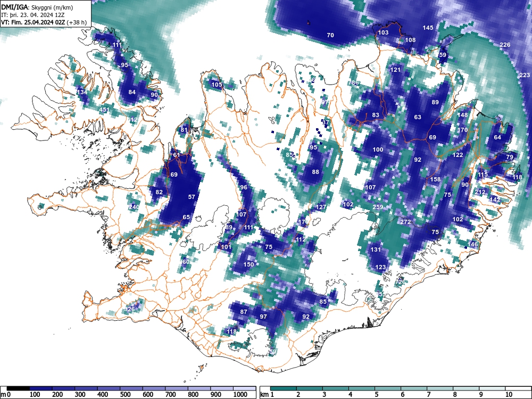This screenshot has height=399, width=532.
Task: Click the 'IT: þri. 23. 04. 2024 12Z' line
Action: pyautogui.click(x=32, y=15)
